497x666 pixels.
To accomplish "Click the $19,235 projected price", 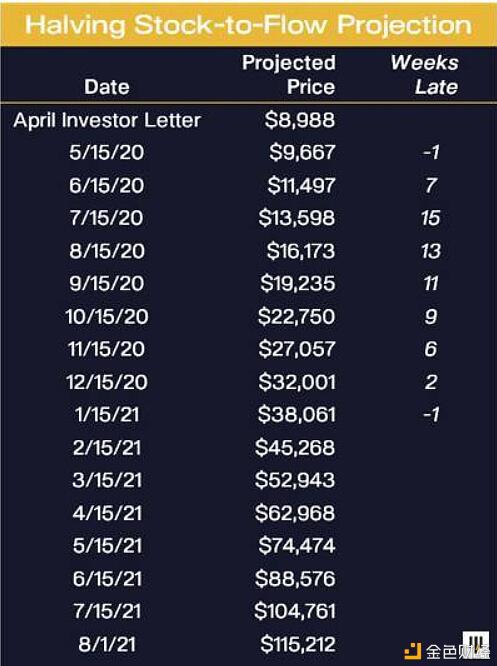I will 298,284.
